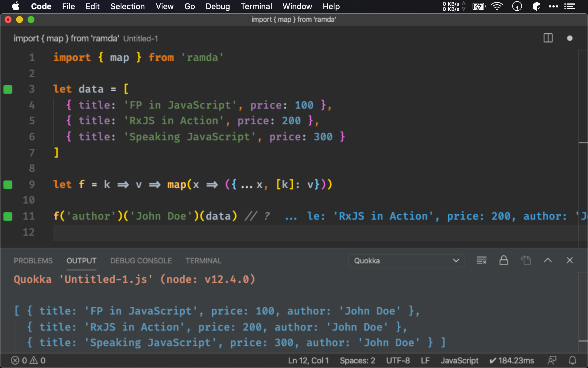Screen dimensions: 588x368
Task: Click the output panel scrollbar
Action: (x=583, y=313)
